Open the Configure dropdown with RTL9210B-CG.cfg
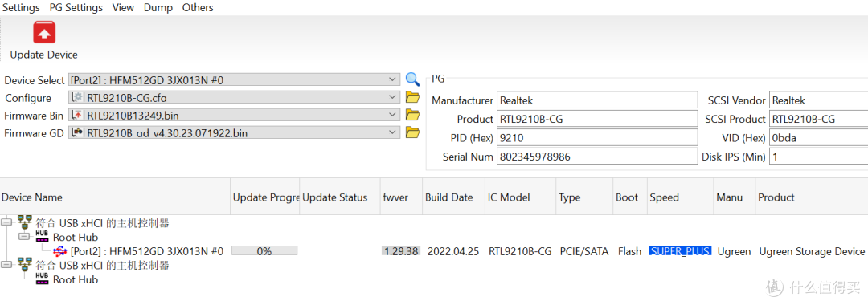 (x=234, y=98)
